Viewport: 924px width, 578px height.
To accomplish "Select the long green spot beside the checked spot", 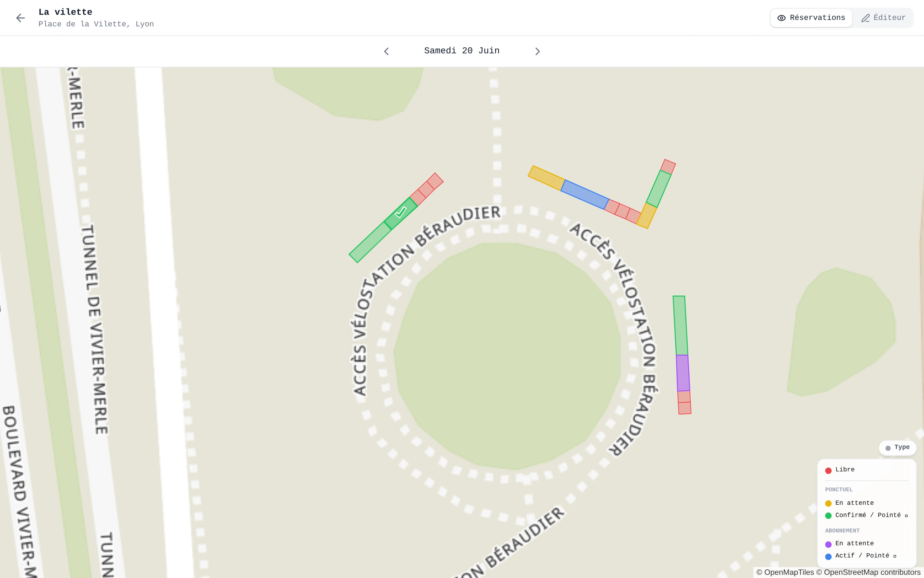I will (370, 242).
